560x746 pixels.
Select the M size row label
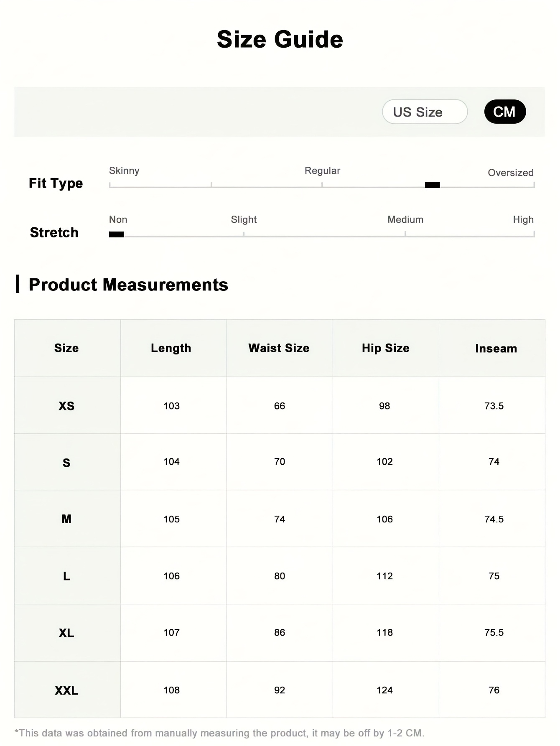click(x=66, y=519)
